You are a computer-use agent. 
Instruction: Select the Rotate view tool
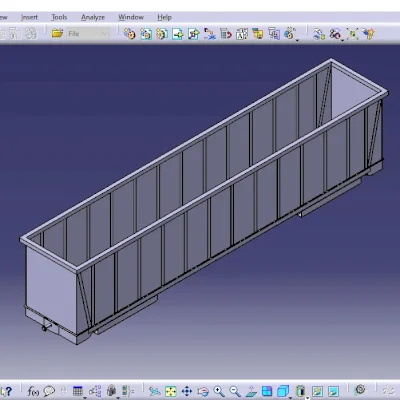point(203,391)
